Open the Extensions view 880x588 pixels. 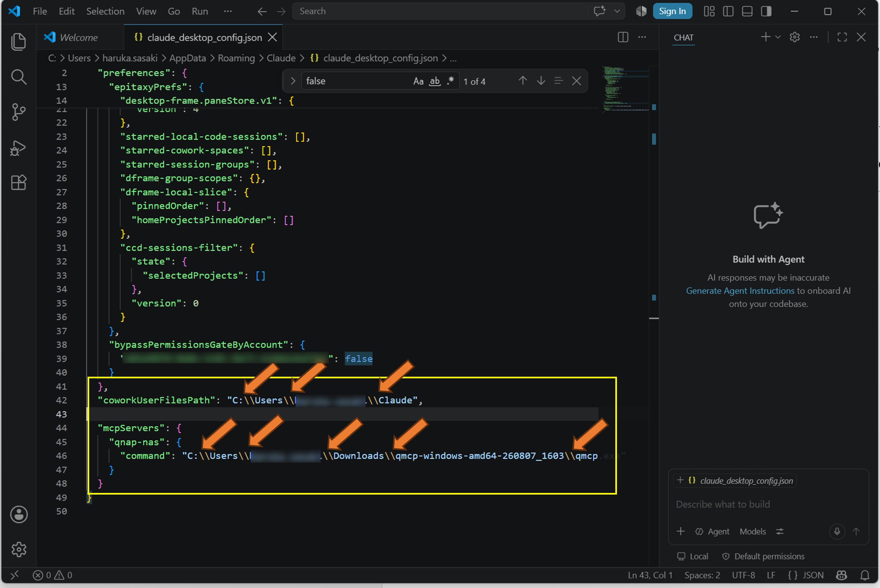[x=18, y=183]
